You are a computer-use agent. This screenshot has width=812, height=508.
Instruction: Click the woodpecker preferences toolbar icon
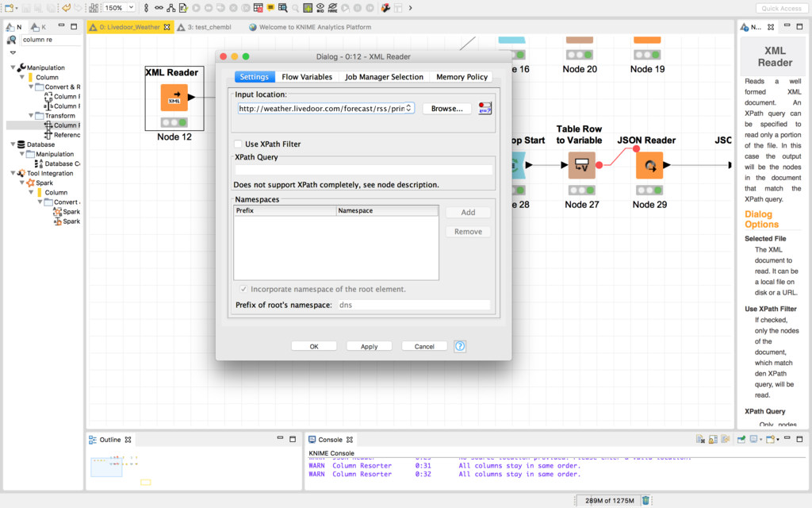[x=386, y=8]
